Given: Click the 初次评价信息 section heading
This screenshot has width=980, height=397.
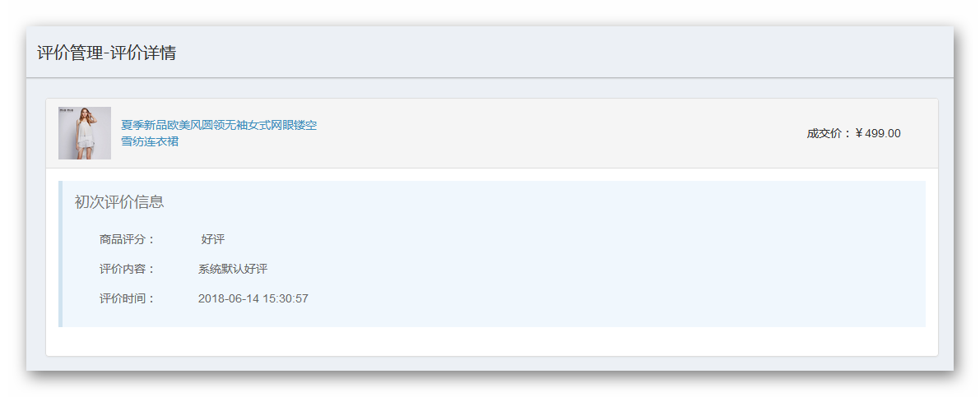Looking at the screenshot, I should pos(118,201).
